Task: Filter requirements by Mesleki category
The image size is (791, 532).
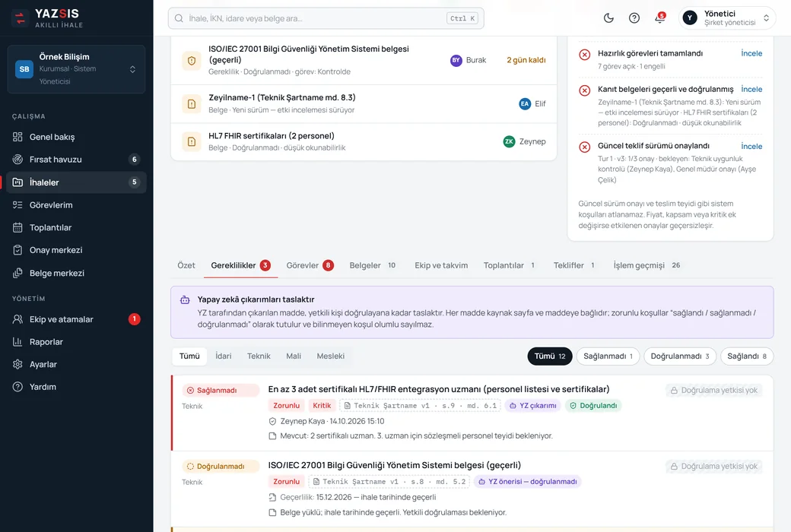Action: pyautogui.click(x=331, y=356)
